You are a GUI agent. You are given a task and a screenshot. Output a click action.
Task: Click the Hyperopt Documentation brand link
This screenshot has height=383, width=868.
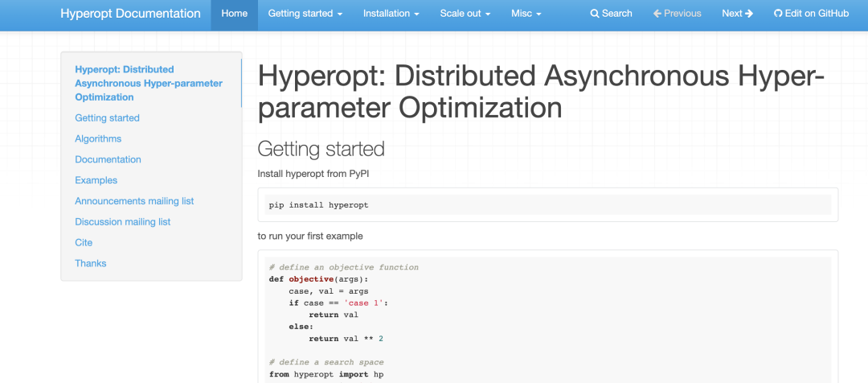(x=130, y=14)
